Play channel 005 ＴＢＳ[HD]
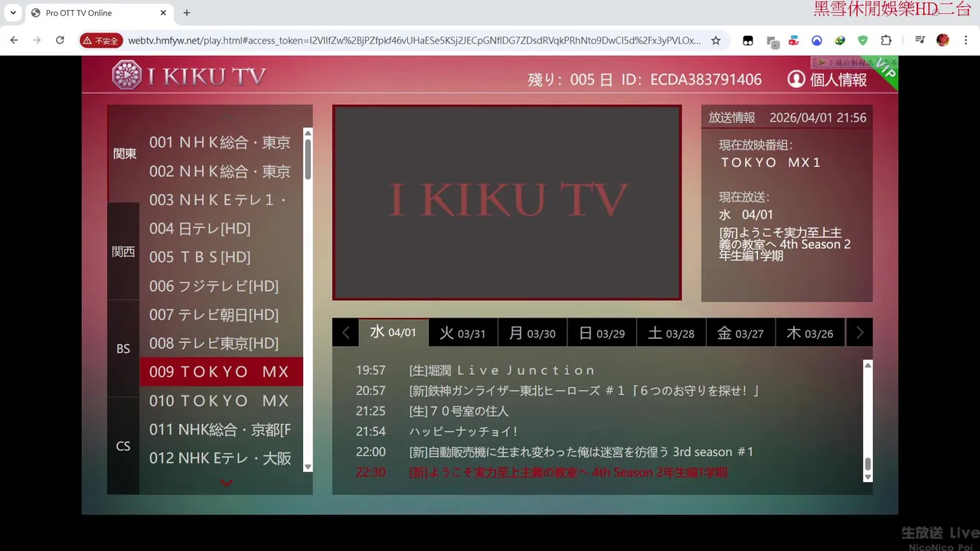This screenshot has height=551, width=980. [x=221, y=257]
